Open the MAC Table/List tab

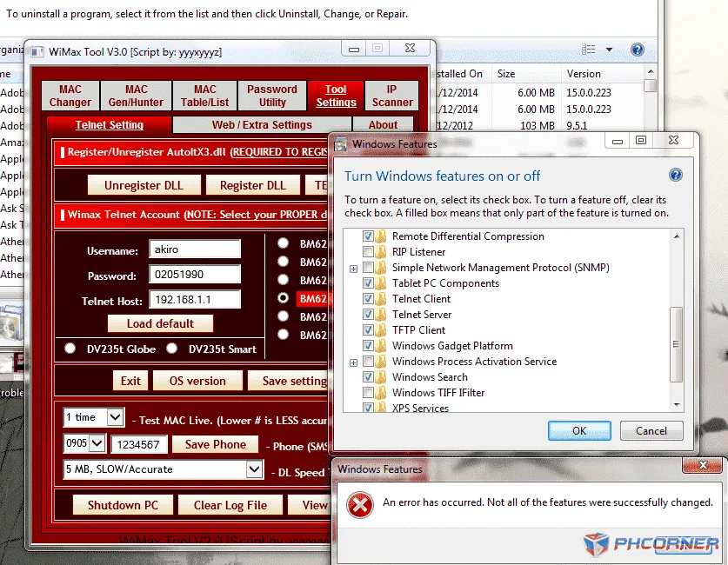tap(204, 96)
